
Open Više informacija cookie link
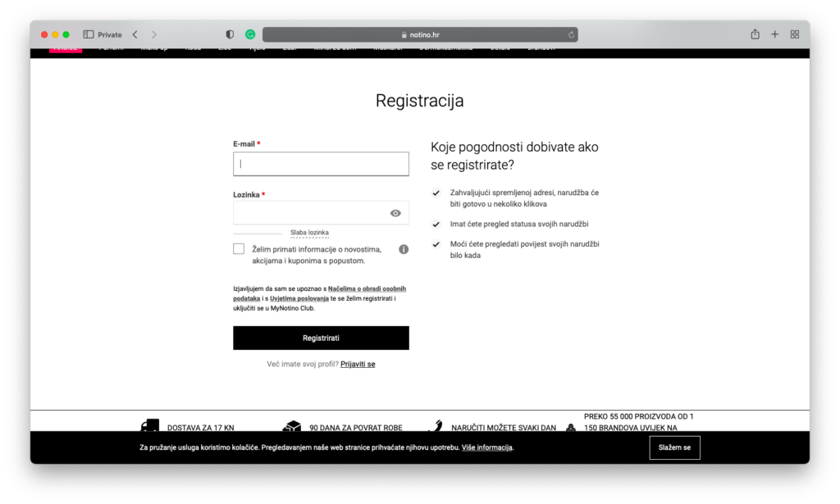[x=487, y=447]
